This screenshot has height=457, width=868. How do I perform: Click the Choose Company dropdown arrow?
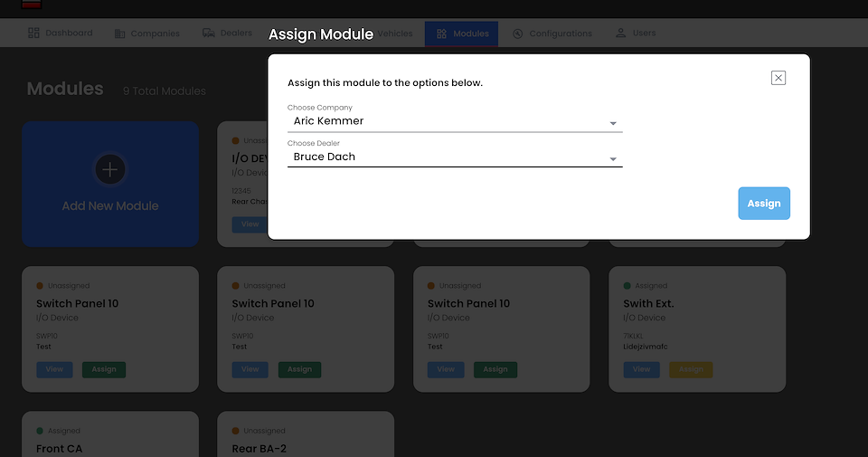(613, 123)
